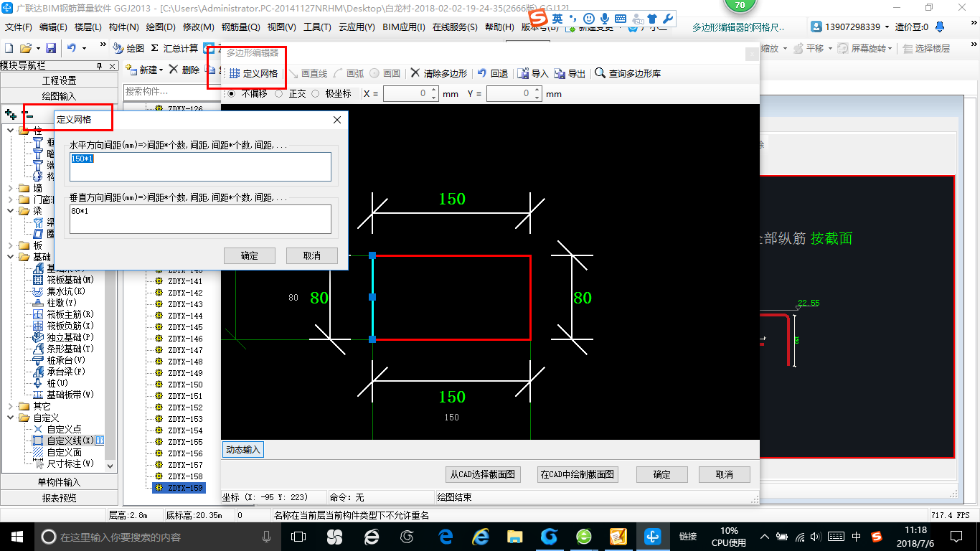This screenshot has height=551, width=980.
Task: Open 构件(N) menu
Action: tap(123, 27)
